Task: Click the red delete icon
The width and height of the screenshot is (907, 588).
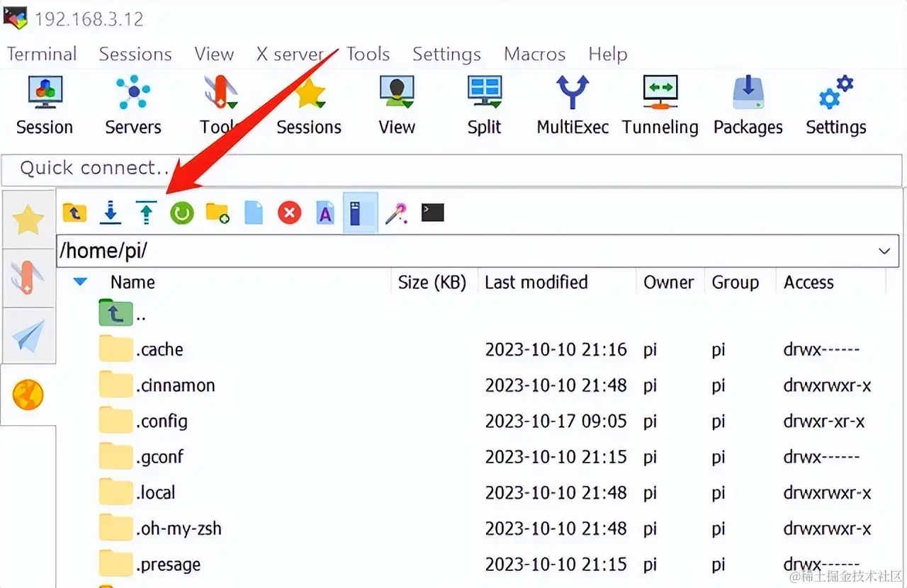Action: coord(289,213)
